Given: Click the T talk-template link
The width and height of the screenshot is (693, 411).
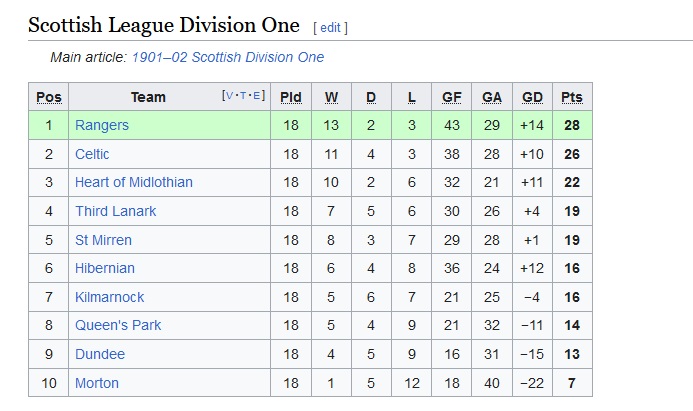Looking at the screenshot, I should tap(243, 95).
